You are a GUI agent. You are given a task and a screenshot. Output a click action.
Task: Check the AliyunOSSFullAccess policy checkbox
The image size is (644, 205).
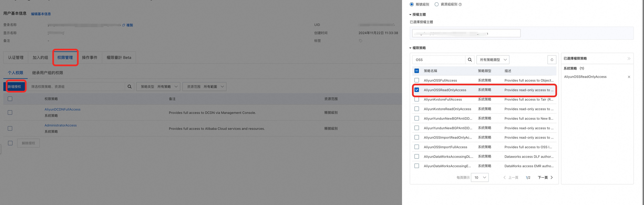tap(417, 80)
